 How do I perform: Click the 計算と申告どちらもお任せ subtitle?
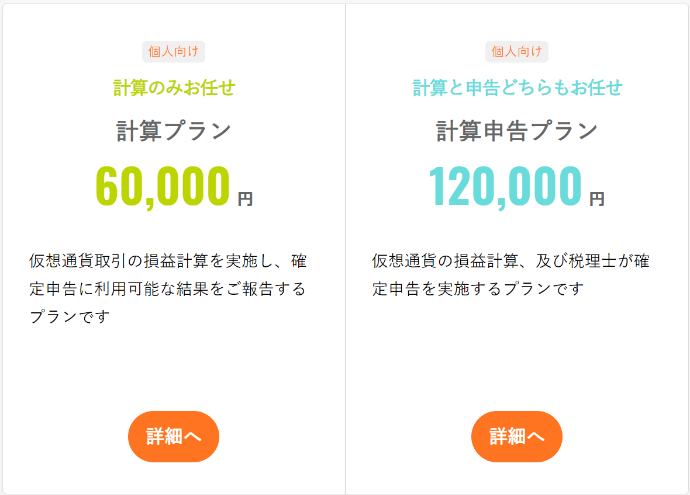click(518, 88)
